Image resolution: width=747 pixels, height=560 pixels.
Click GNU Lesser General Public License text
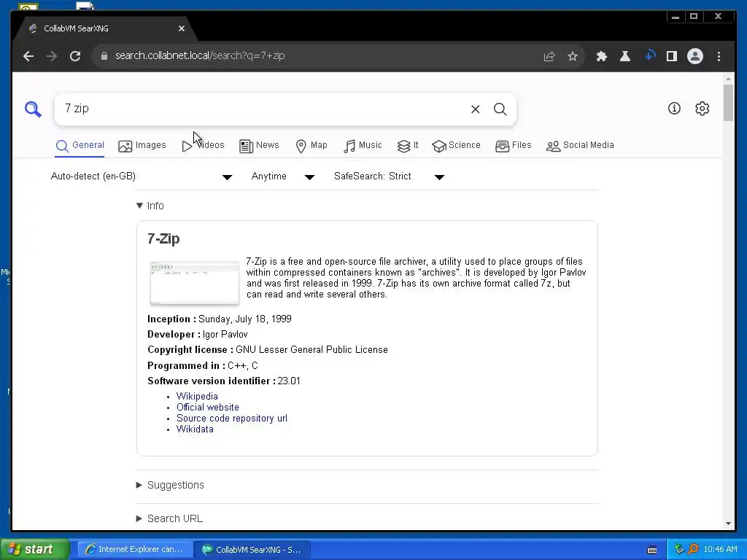311,350
